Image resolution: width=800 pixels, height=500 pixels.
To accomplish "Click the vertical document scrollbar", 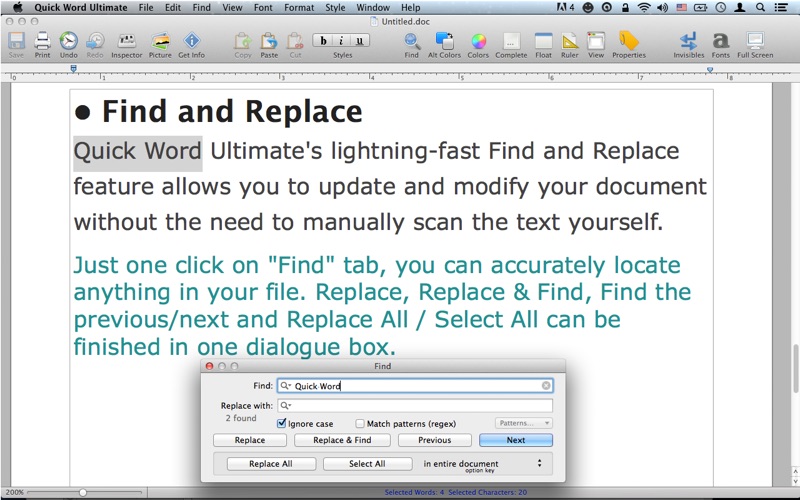I will pyautogui.click(x=795, y=368).
